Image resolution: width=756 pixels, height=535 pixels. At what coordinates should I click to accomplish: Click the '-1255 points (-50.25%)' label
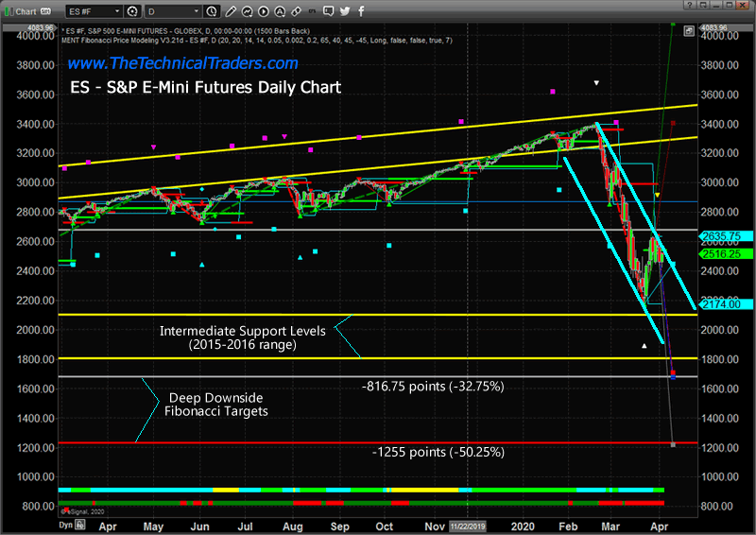[x=438, y=452]
